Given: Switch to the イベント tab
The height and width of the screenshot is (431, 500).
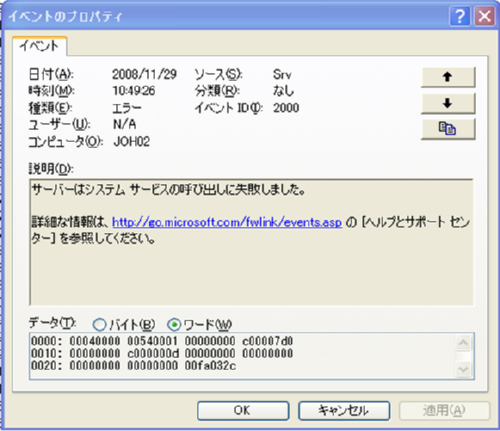Looking at the screenshot, I should pyautogui.click(x=39, y=46).
